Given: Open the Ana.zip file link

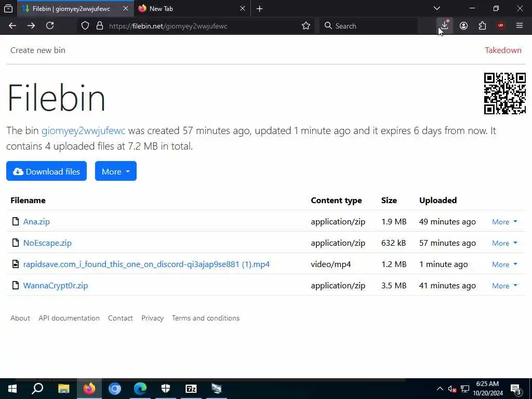Looking at the screenshot, I should click(x=36, y=221).
